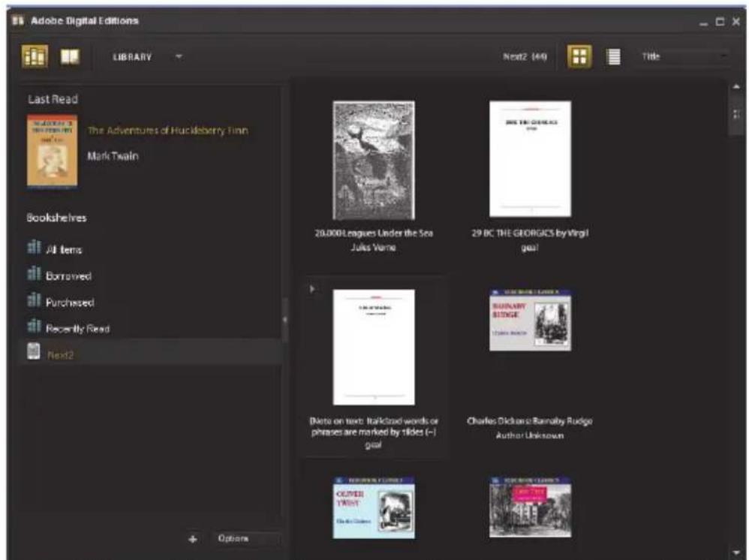
Task: Switch to Reading view book icon
Action: coord(70,57)
